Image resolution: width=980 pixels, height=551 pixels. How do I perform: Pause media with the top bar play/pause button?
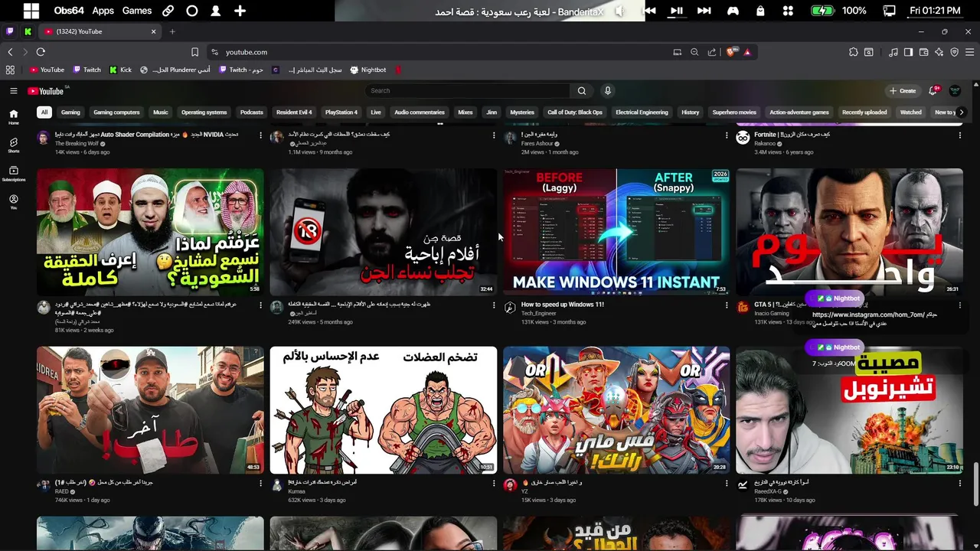coord(677,11)
